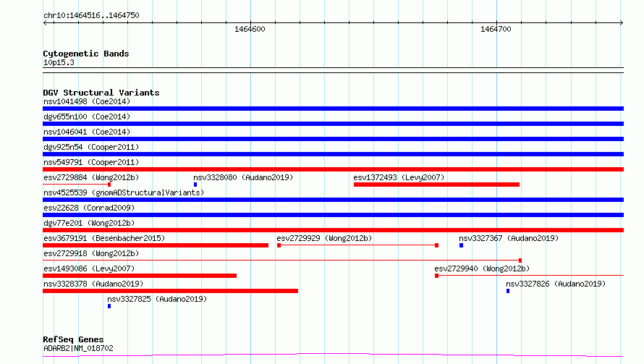Image resolution: width=644 pixels, height=364 pixels.
Task: Click the red start block of esv2729940
Action: pyautogui.click(x=436, y=276)
